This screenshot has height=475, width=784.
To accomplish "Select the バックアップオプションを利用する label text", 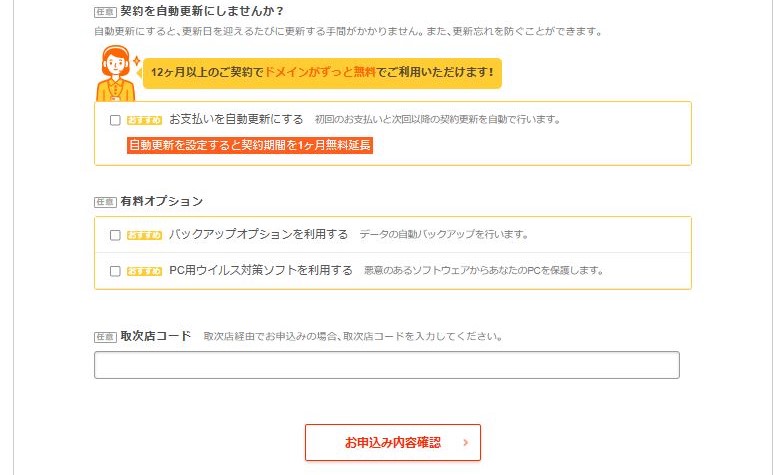I will [258, 234].
